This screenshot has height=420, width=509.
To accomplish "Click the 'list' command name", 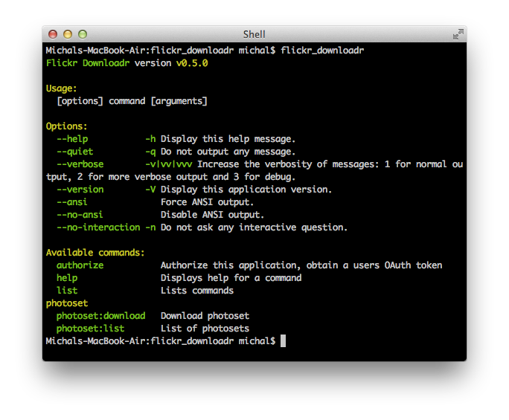I will pos(67,291).
